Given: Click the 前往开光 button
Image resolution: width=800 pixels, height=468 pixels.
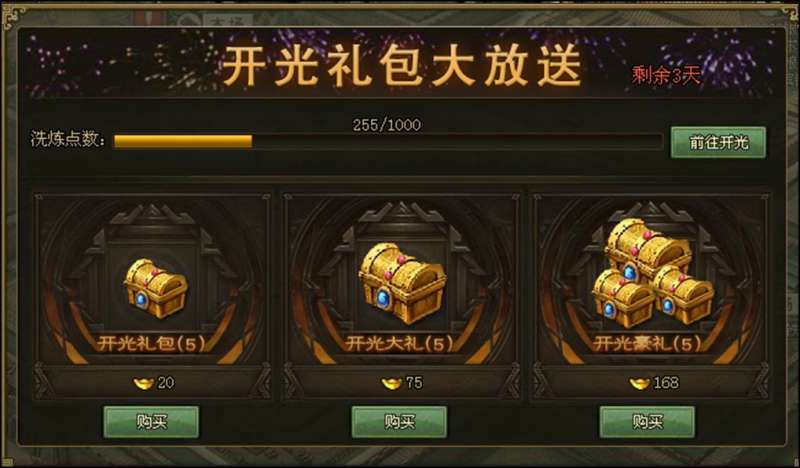Looking at the screenshot, I should coord(718,142).
